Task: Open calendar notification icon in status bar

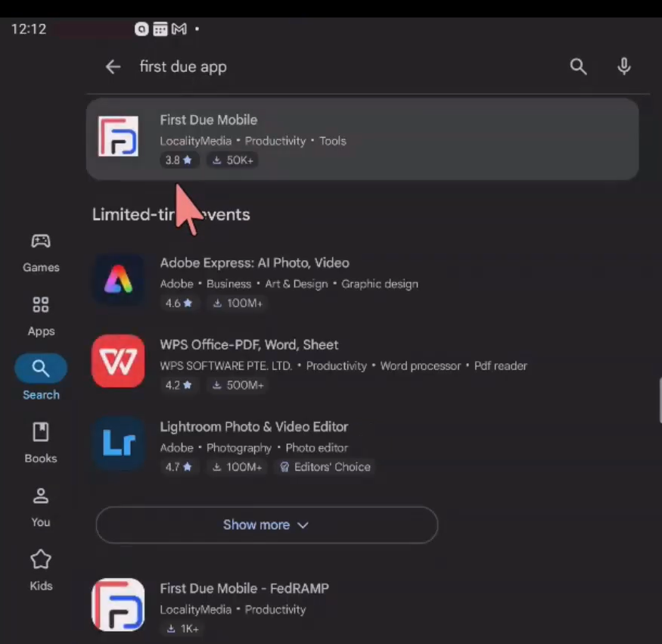Action: 160,30
